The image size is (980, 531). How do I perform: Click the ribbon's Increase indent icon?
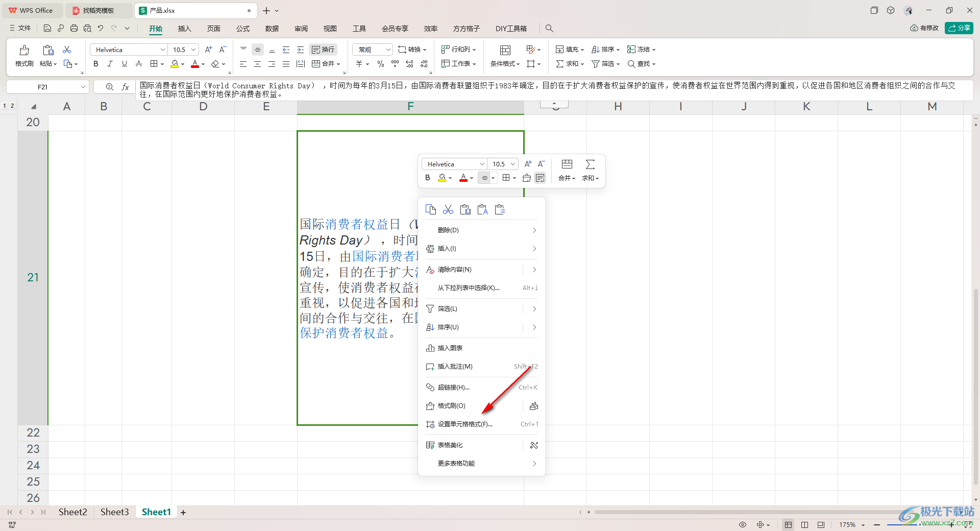coord(301,50)
